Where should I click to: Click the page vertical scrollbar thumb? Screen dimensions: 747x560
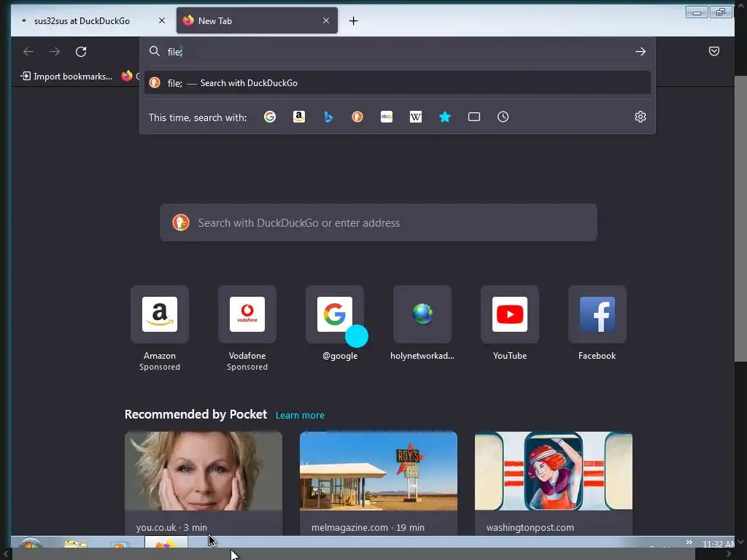click(740, 219)
